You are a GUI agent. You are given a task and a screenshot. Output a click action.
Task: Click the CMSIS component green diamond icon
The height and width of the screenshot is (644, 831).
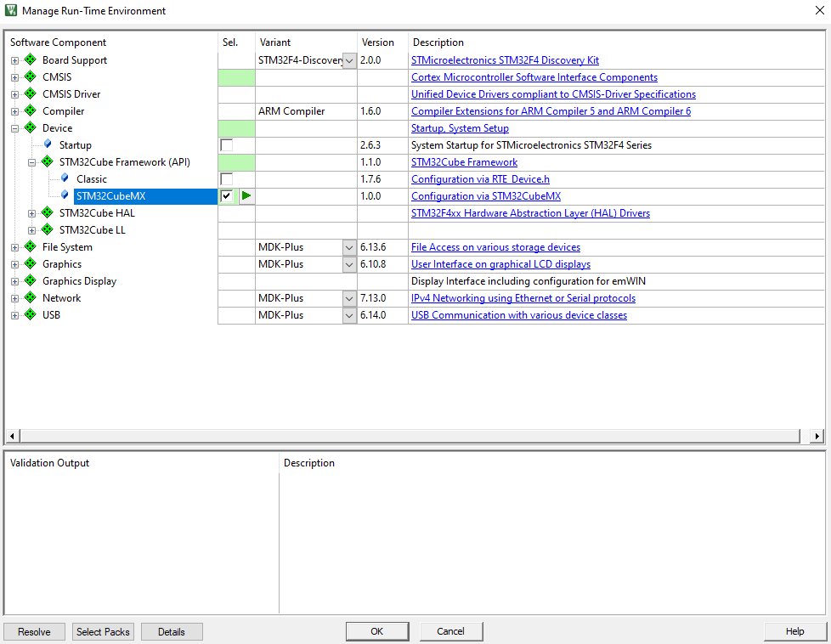coord(31,76)
